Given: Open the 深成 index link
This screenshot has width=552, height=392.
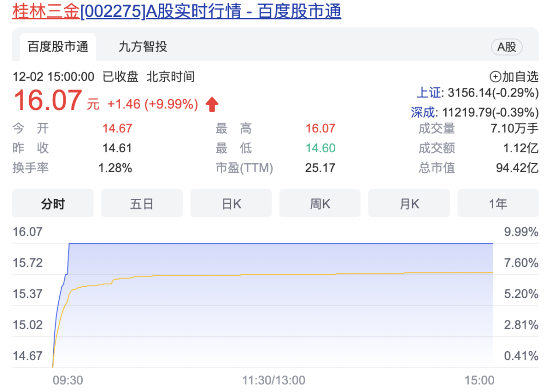Looking at the screenshot, I should pos(423,112).
